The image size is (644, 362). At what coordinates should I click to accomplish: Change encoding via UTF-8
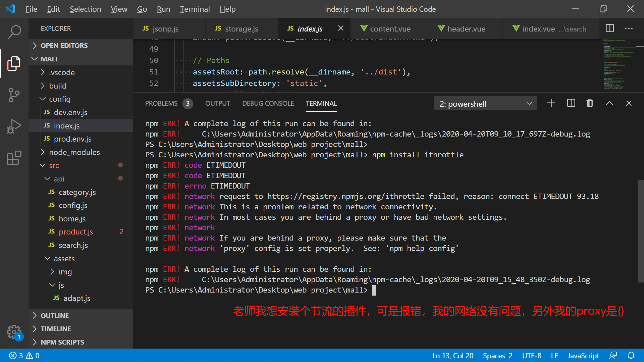click(x=532, y=356)
